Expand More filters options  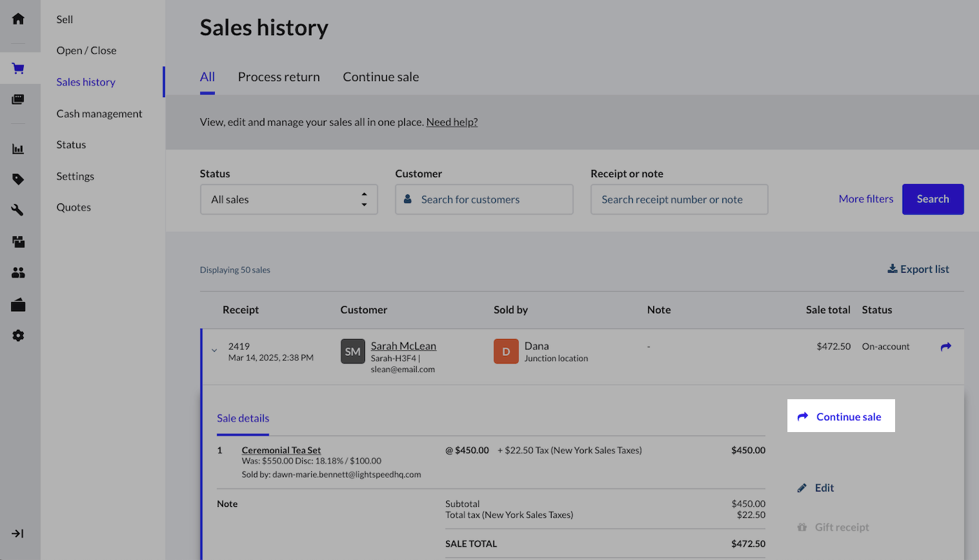point(866,199)
